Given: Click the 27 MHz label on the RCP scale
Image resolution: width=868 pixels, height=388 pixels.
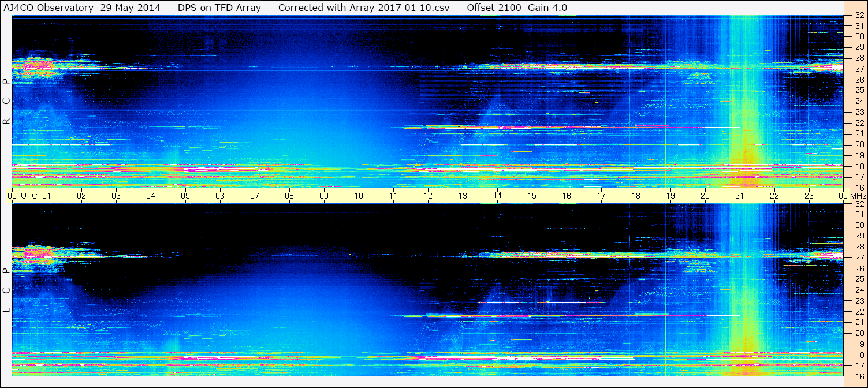Looking at the screenshot, I should [x=859, y=69].
